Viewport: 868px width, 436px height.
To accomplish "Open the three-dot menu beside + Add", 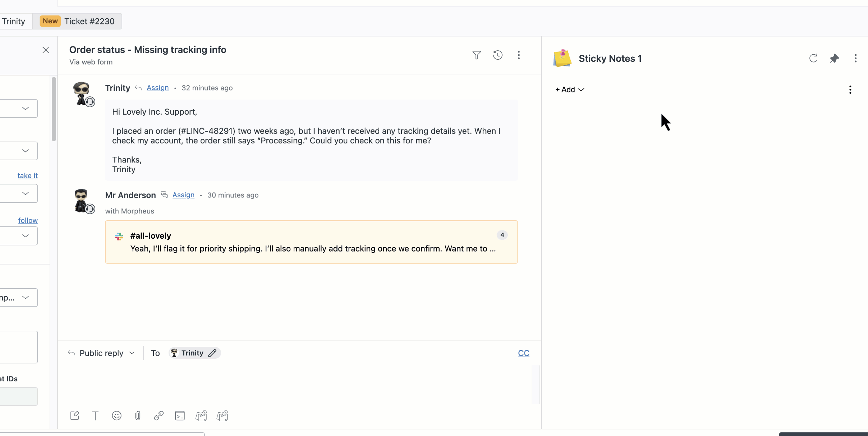I will coord(850,90).
